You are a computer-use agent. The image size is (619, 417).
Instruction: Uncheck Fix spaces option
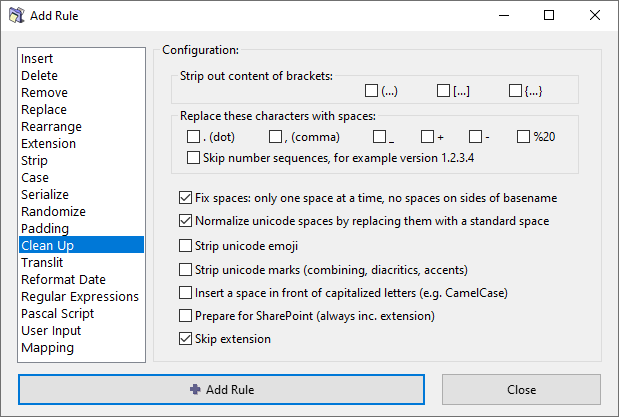click(x=185, y=197)
